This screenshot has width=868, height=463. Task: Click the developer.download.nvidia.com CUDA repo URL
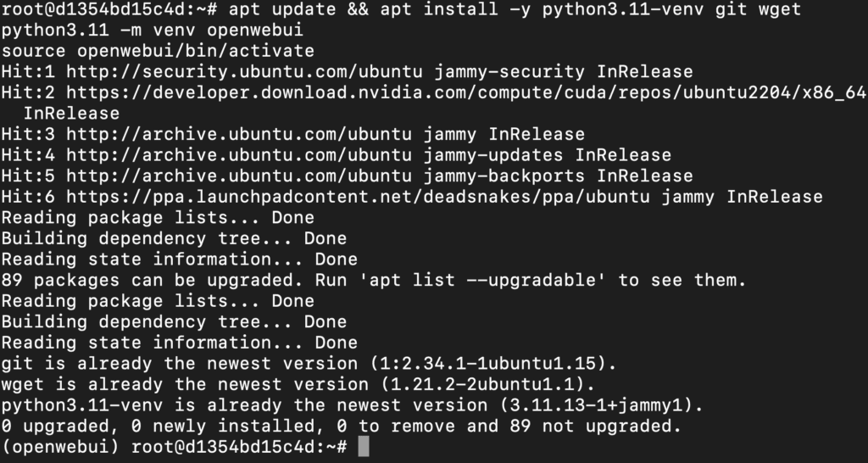click(466, 92)
